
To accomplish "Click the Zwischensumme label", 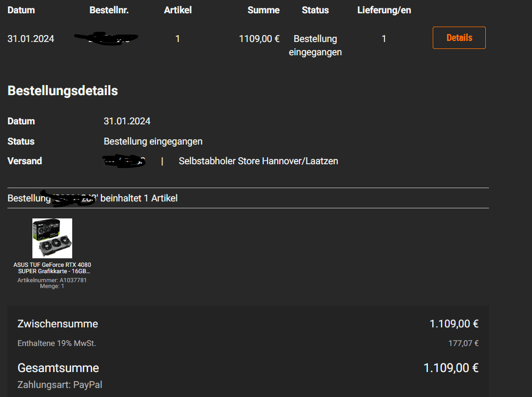I will [58, 324].
